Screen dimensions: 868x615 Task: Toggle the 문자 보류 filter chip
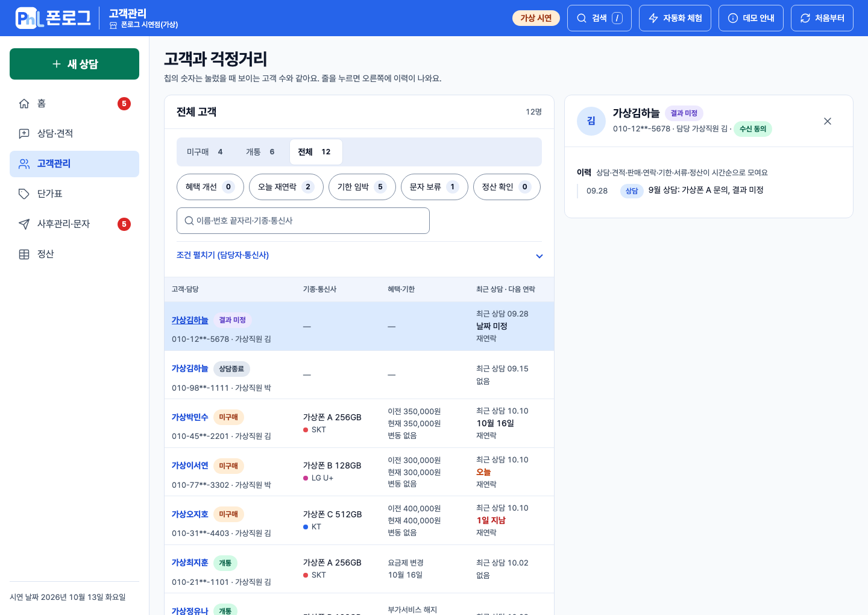coord(435,187)
